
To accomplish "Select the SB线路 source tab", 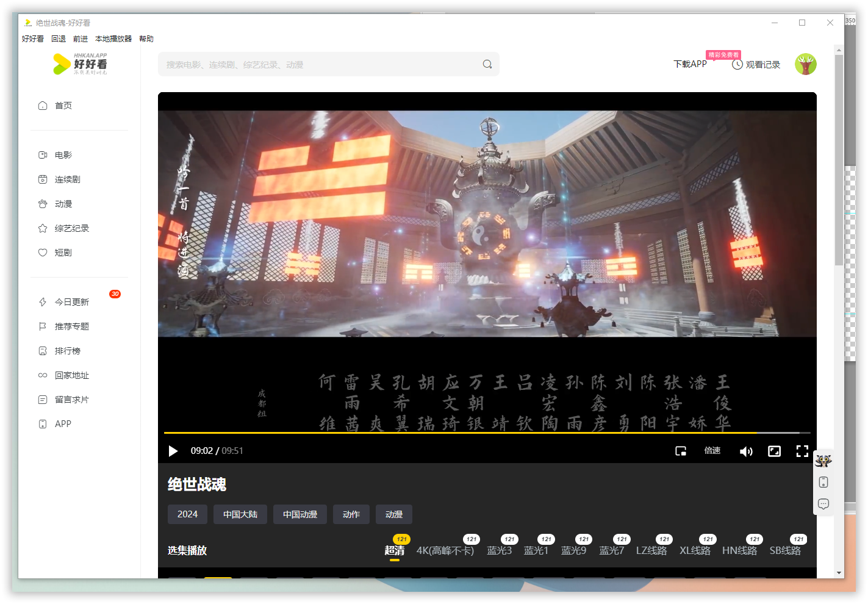I will pyautogui.click(x=785, y=550).
